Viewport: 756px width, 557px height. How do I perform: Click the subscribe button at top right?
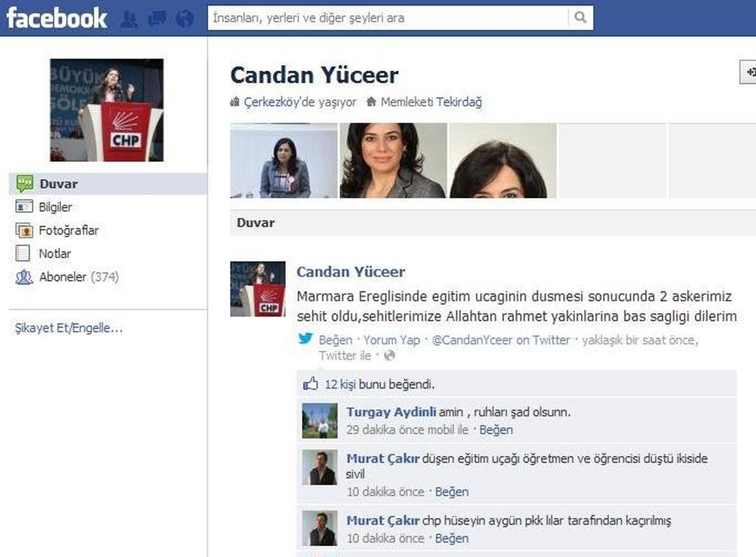point(747,72)
